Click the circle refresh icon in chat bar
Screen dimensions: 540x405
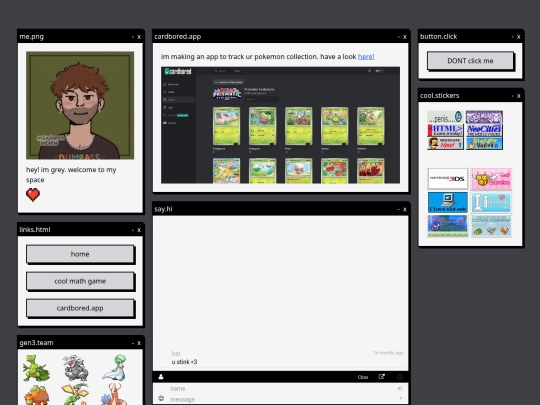[400, 377]
